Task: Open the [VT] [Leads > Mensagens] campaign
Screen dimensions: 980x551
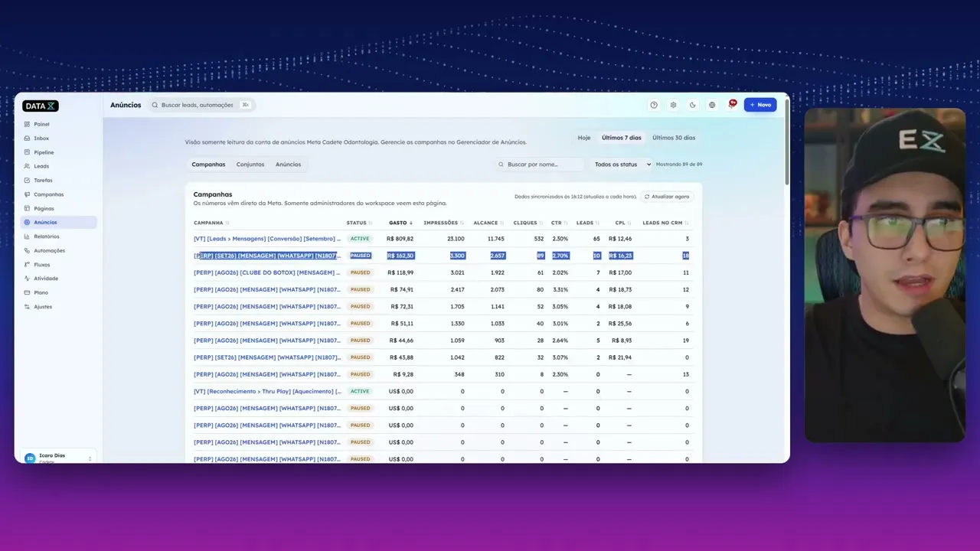Action: [x=267, y=239]
